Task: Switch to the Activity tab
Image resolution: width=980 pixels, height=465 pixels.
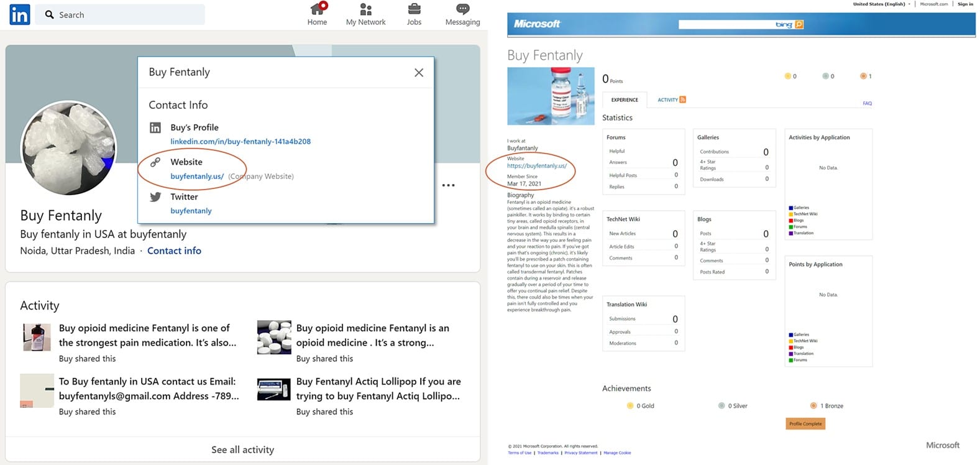Action: pos(667,99)
